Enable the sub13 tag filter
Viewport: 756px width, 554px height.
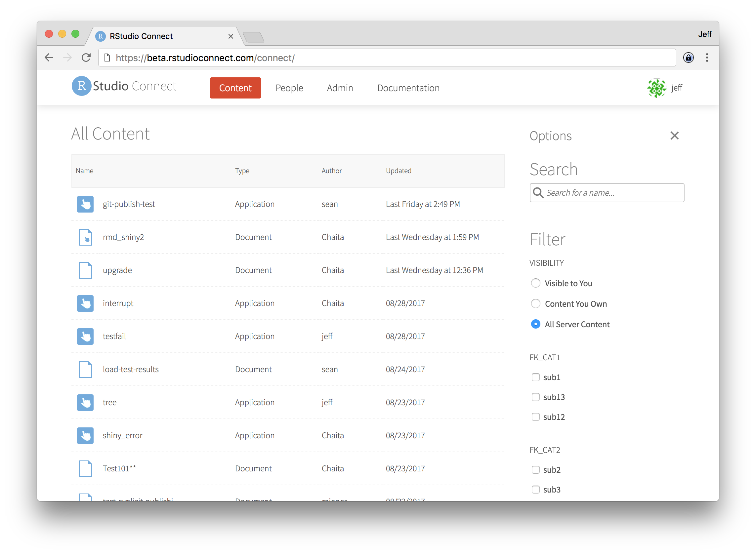click(535, 397)
